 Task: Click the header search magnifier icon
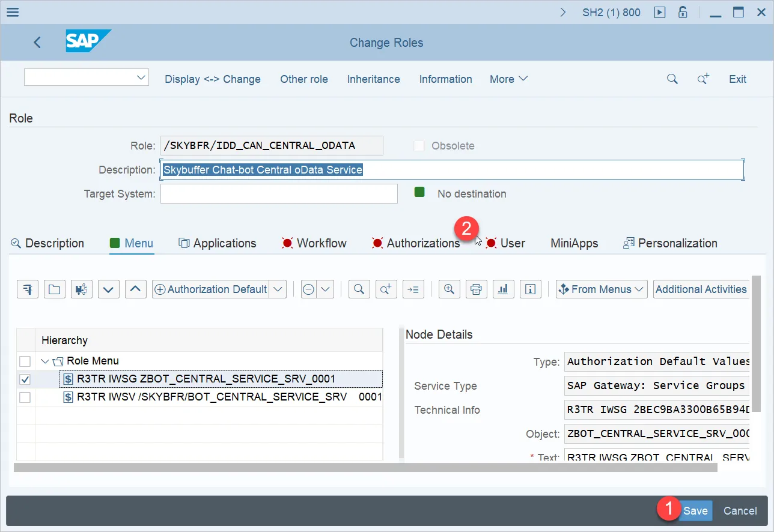pos(672,79)
